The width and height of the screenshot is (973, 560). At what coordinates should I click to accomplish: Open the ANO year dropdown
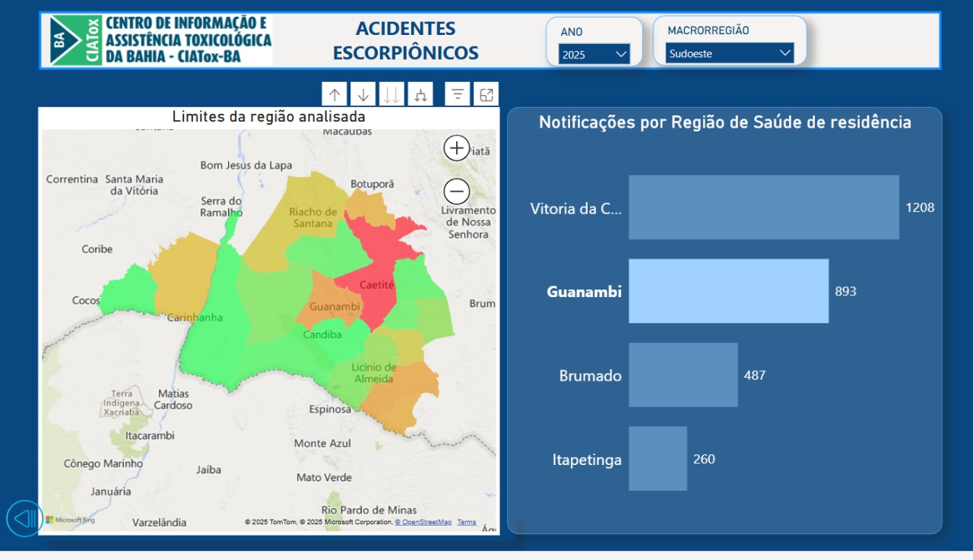click(x=594, y=54)
